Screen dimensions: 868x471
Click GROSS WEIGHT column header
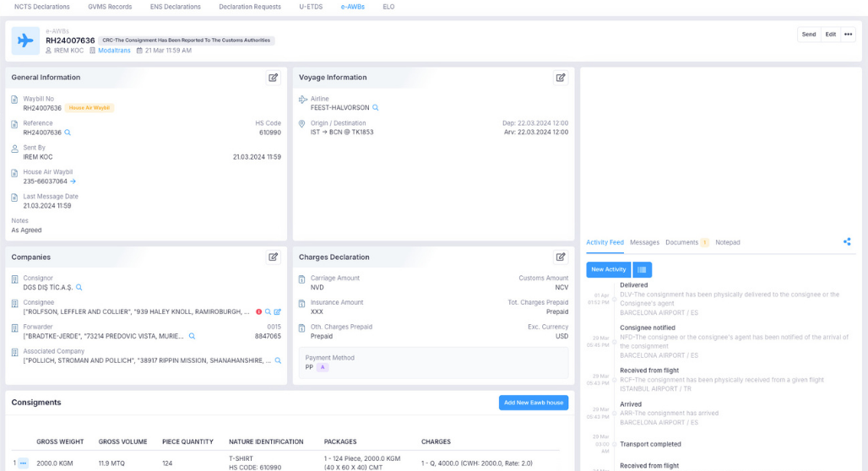(60, 442)
